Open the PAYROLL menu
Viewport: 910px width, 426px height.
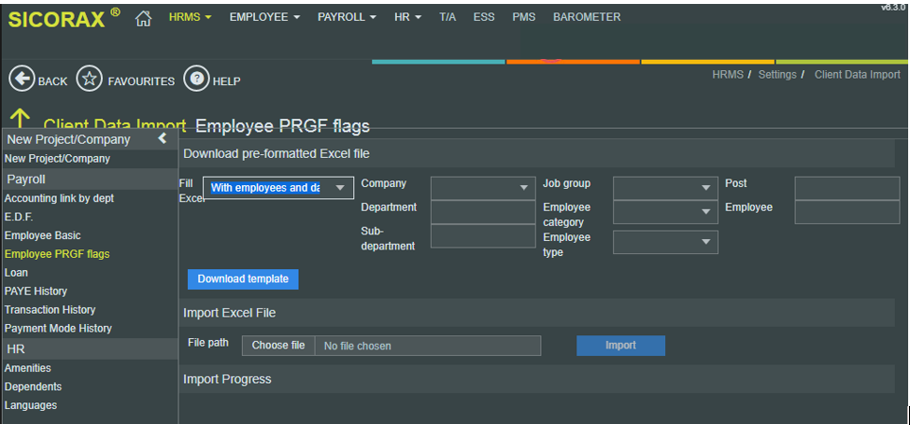coord(346,17)
